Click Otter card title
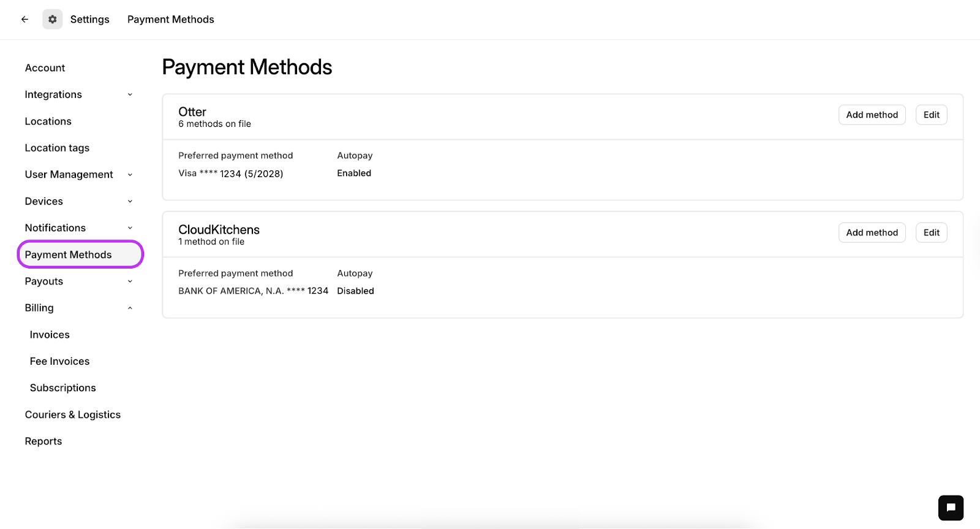Screen dimensions: 980x529 192,112
